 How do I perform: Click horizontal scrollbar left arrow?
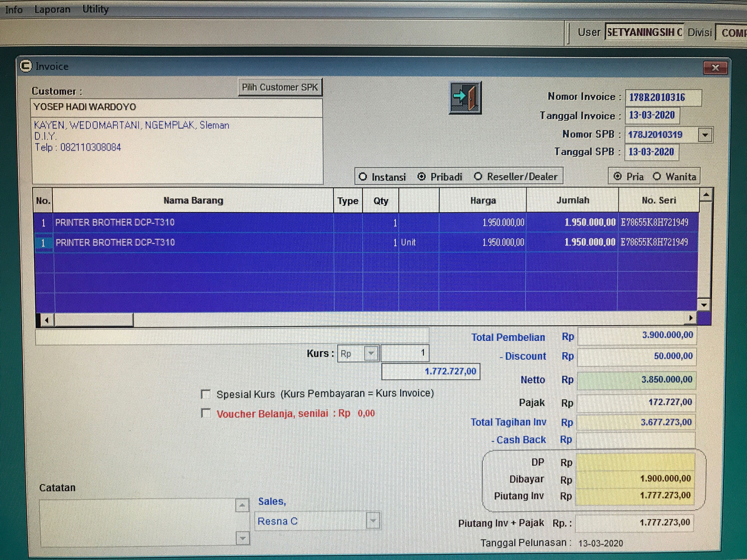pos(47,320)
